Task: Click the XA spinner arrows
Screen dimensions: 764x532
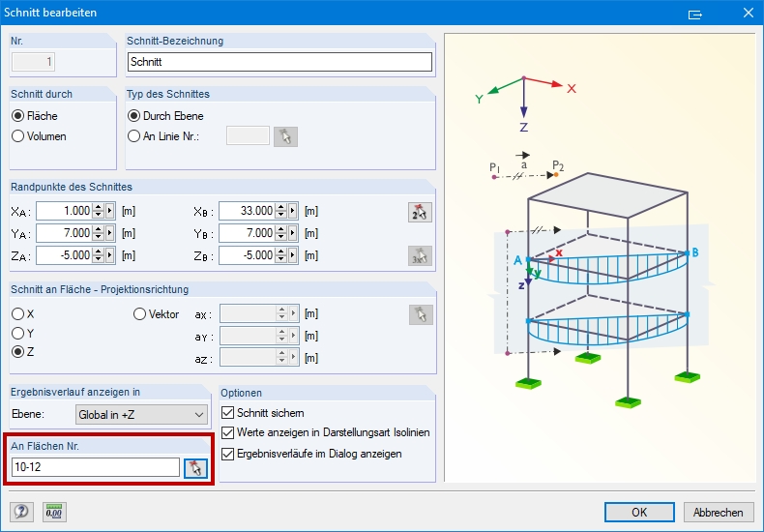Action: [x=99, y=211]
